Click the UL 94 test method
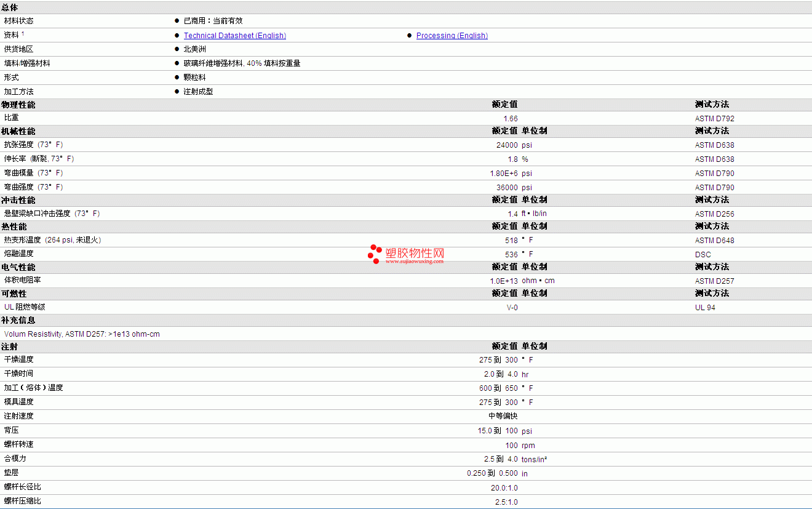The image size is (812, 509). coord(705,308)
